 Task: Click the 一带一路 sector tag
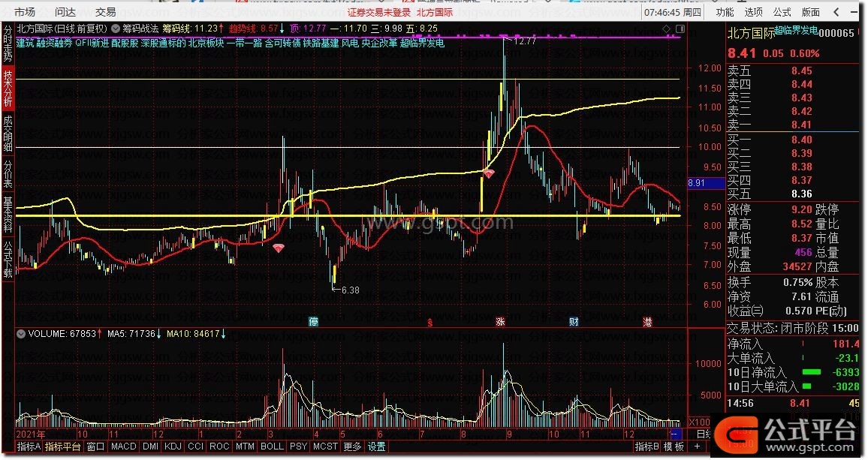(244, 43)
